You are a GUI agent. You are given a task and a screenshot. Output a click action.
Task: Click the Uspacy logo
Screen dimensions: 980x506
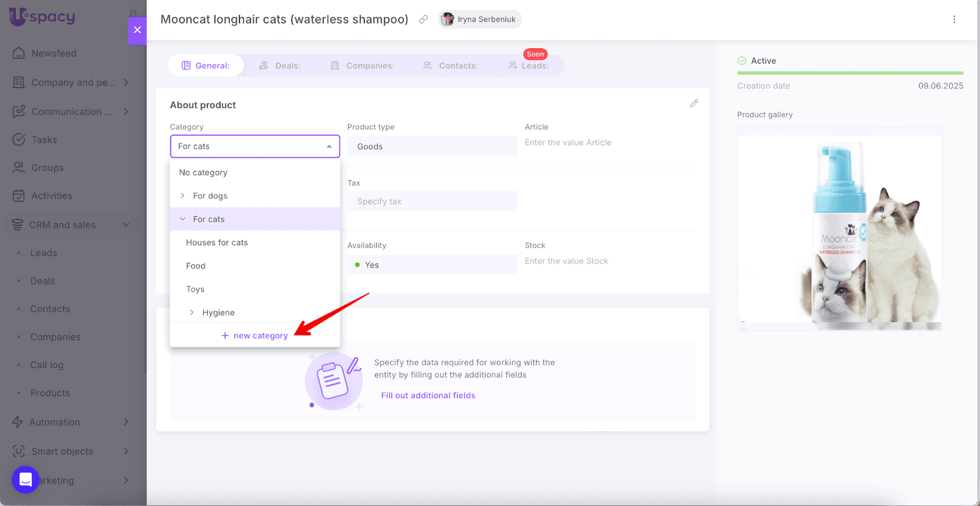[42, 17]
